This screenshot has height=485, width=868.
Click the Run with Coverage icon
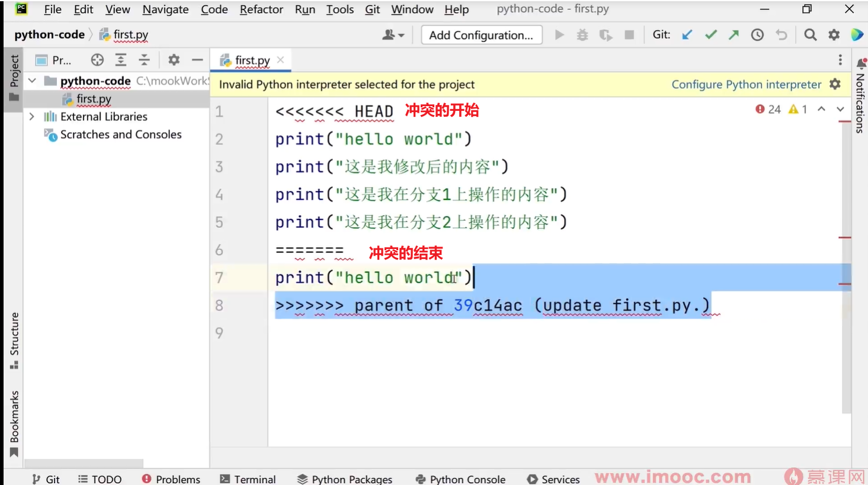click(606, 35)
